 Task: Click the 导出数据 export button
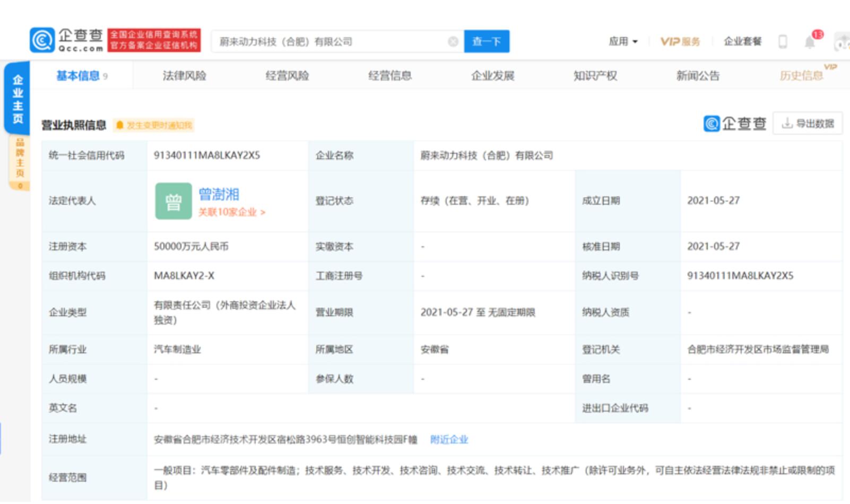(x=808, y=123)
